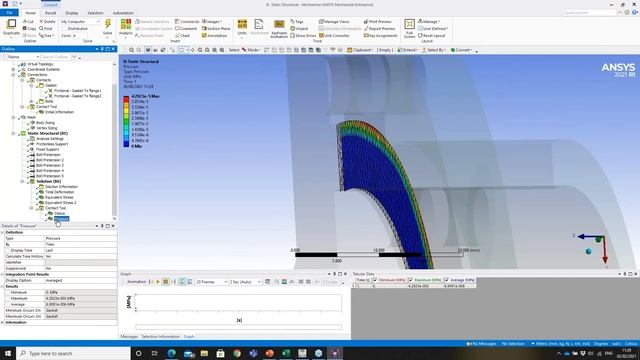Click the Annotation tool

coord(215,36)
